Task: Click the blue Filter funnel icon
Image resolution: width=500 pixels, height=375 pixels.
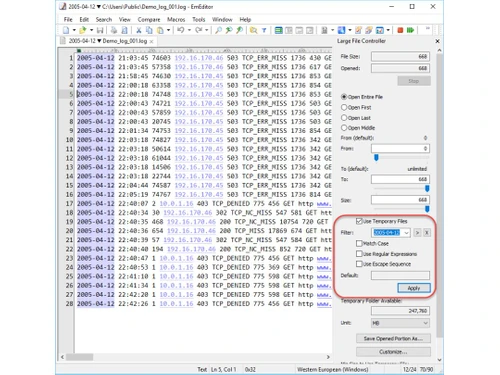Action: tap(264, 30)
